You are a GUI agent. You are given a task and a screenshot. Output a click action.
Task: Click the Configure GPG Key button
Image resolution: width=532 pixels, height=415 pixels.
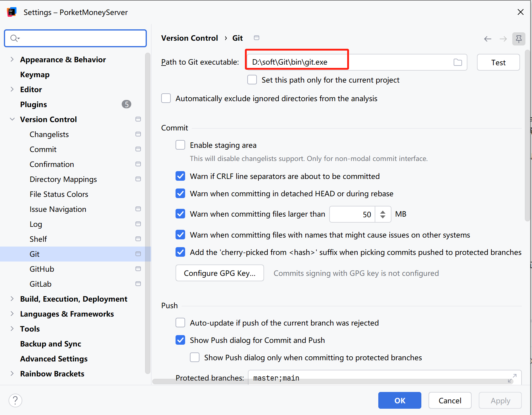click(220, 273)
